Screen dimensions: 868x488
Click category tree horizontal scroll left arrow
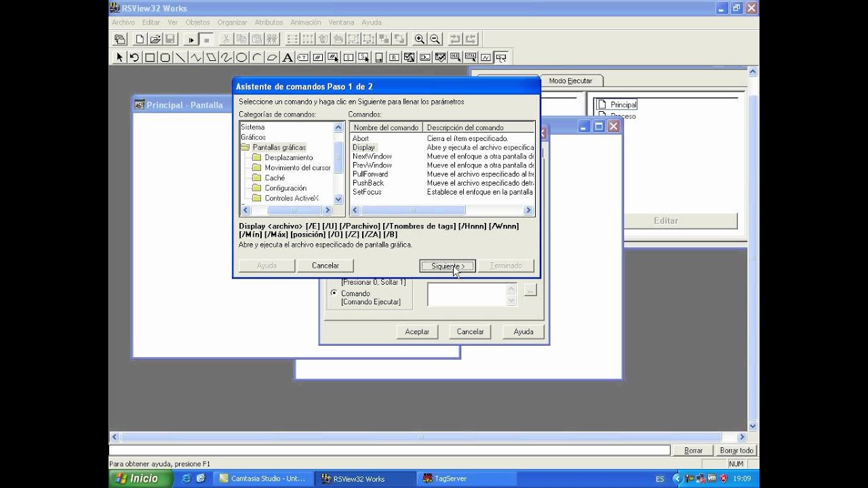pyautogui.click(x=245, y=210)
